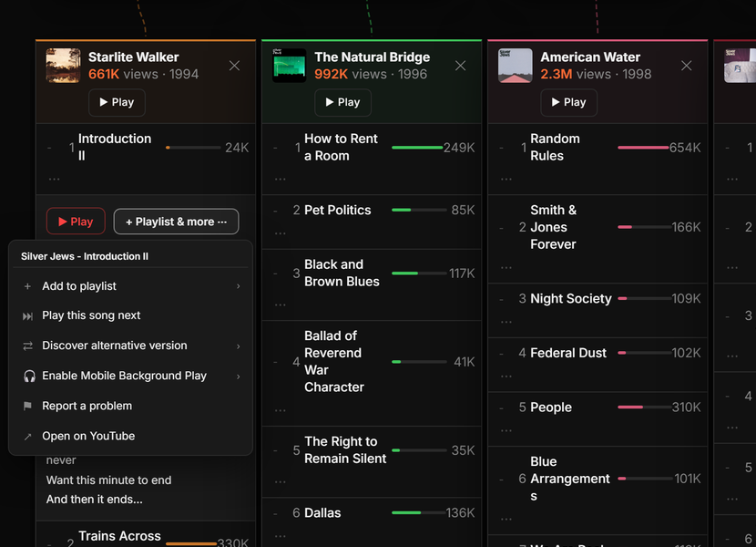Viewport: 756px width, 547px height.
Task: Choose Play this song next
Action: (x=130, y=315)
